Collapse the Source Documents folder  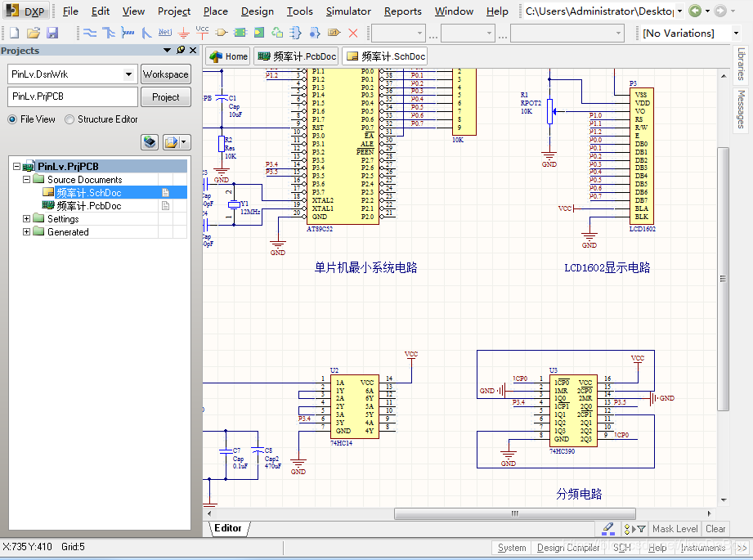(x=27, y=180)
